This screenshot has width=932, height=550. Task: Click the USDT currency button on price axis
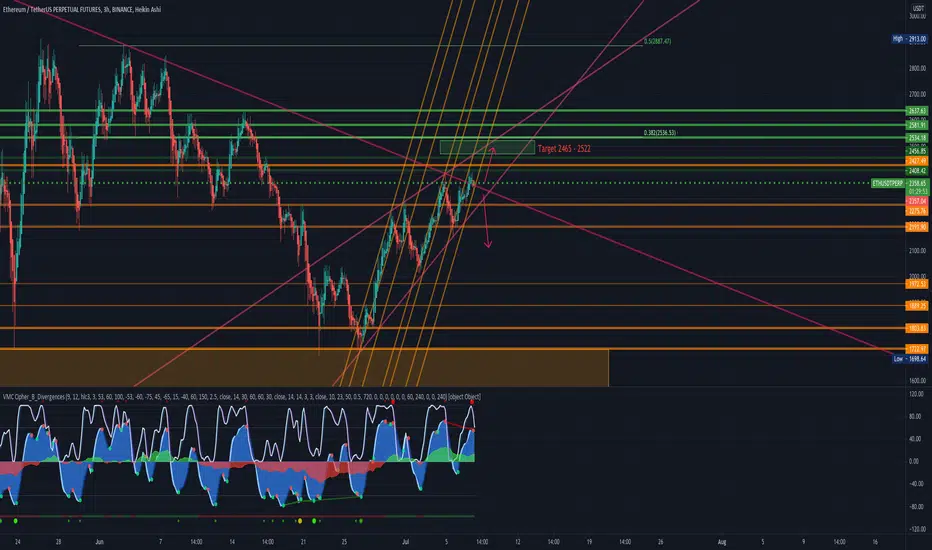click(918, 8)
